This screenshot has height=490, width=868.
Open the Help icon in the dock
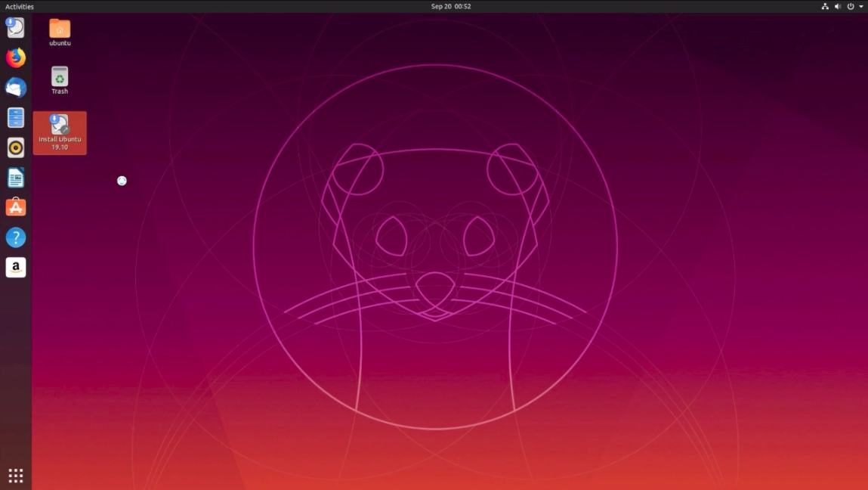point(16,237)
